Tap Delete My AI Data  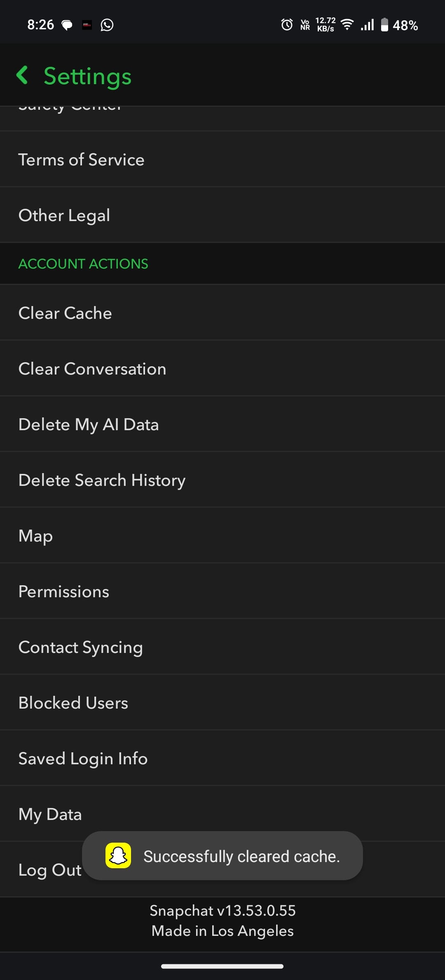click(89, 424)
